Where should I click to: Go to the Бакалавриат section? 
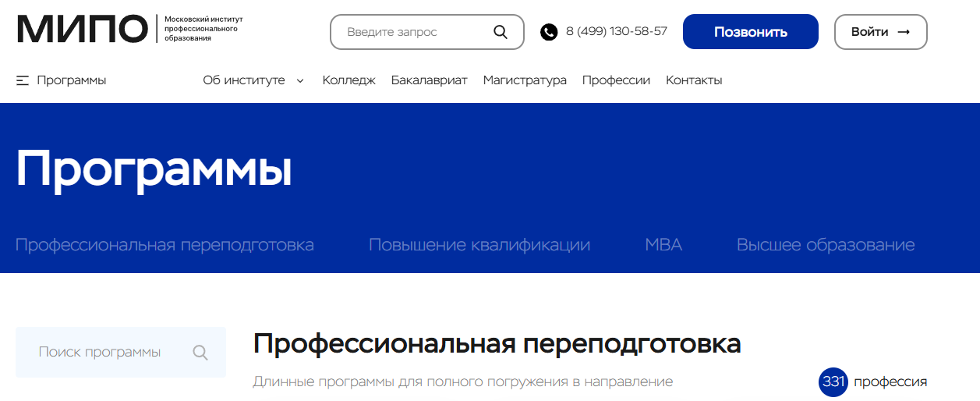pos(429,80)
